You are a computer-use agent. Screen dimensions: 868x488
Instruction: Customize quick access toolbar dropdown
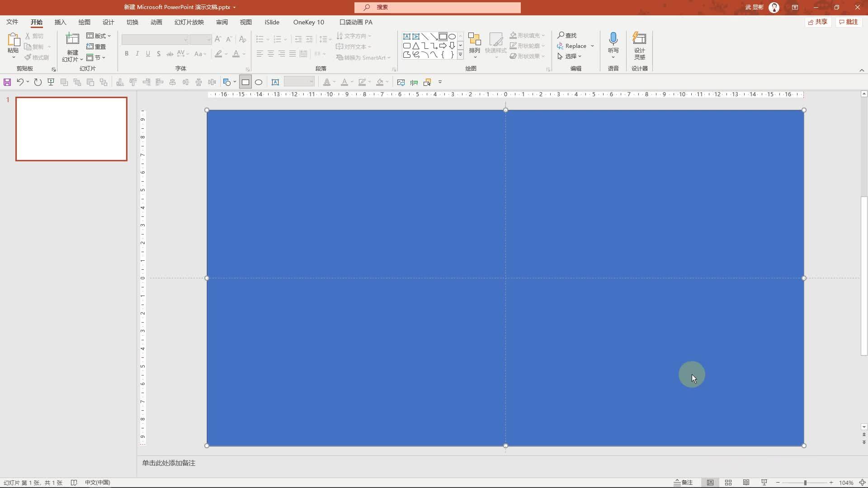pyautogui.click(x=440, y=82)
